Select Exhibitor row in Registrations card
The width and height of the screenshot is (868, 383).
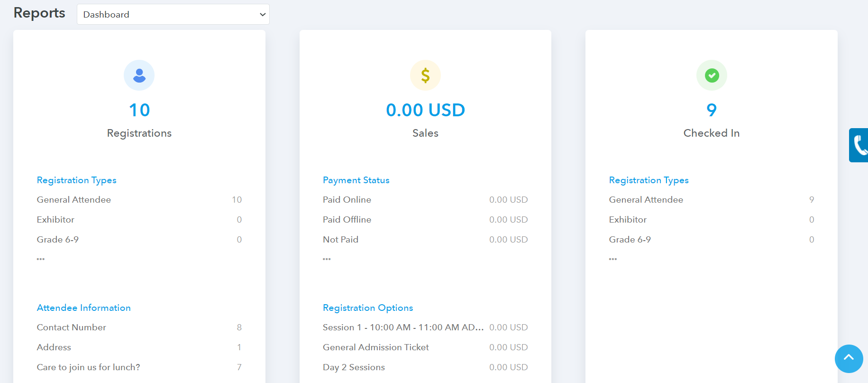click(139, 220)
